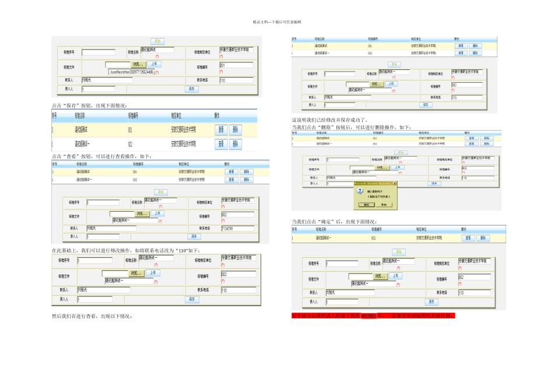Image resolution: width=554 pixels, height=392 pixels.
Task: Click 浏览... in the form with number 001
Action: point(138,64)
